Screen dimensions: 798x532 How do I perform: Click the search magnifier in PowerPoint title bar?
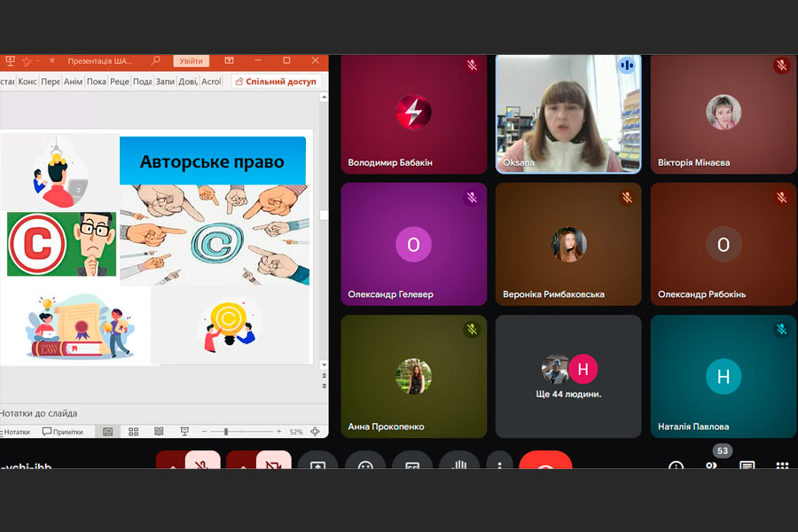(156, 61)
